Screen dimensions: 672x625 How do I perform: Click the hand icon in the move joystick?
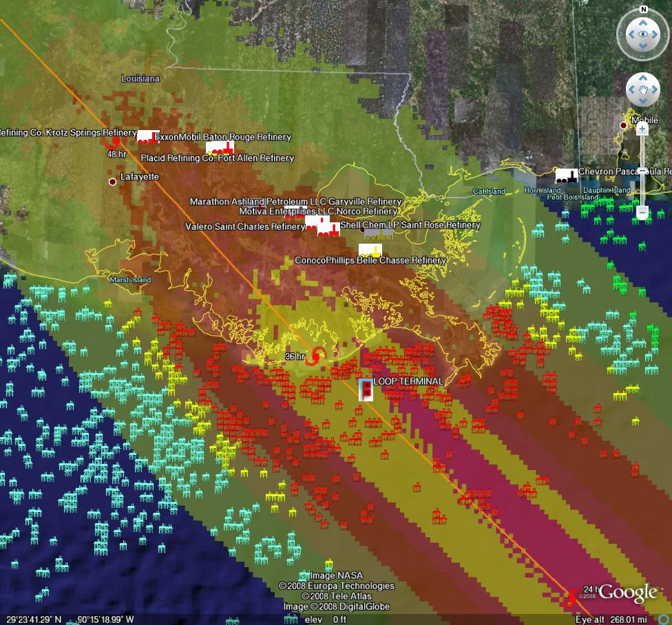point(643,89)
